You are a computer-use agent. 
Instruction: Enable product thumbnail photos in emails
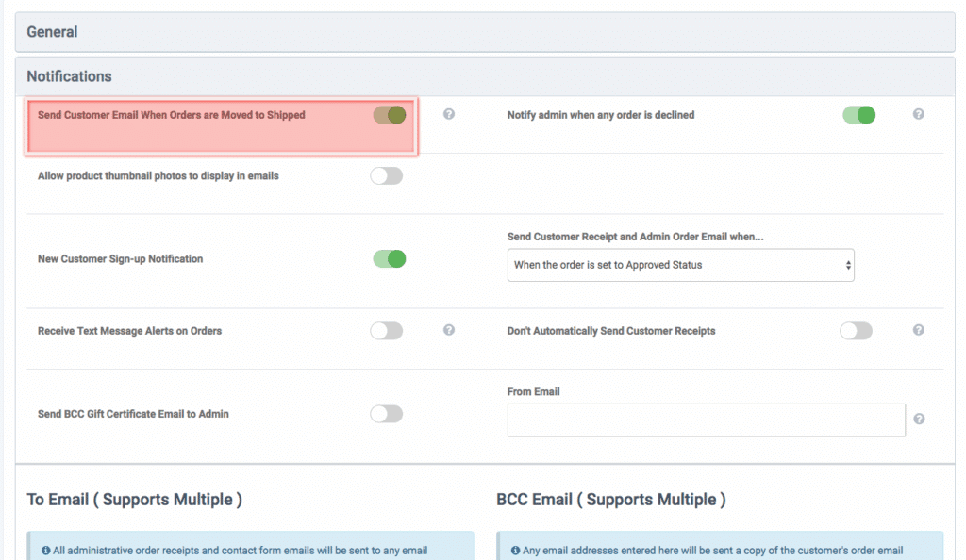click(x=386, y=176)
